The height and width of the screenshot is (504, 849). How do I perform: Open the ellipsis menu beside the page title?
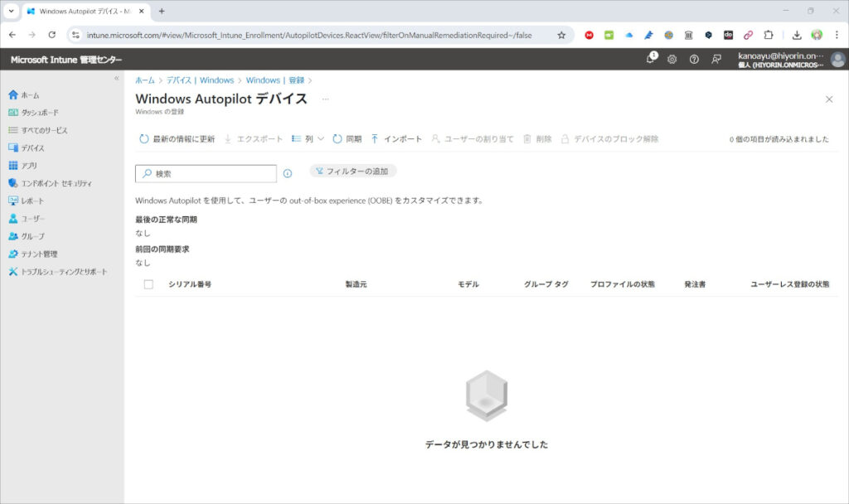[x=325, y=99]
